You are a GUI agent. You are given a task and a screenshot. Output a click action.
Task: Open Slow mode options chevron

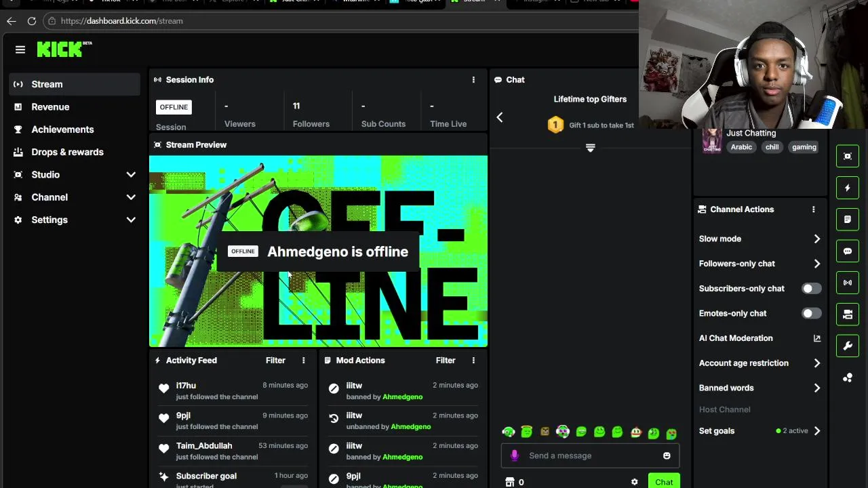817,239
